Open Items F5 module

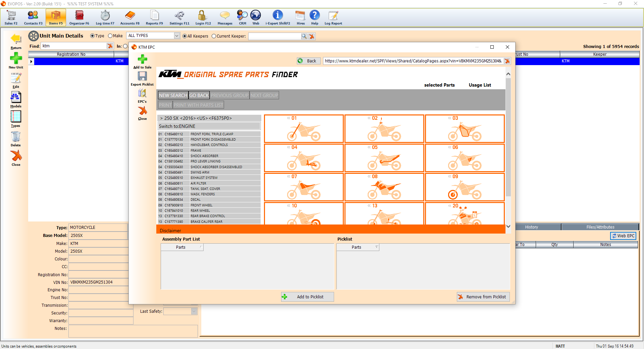click(x=56, y=17)
